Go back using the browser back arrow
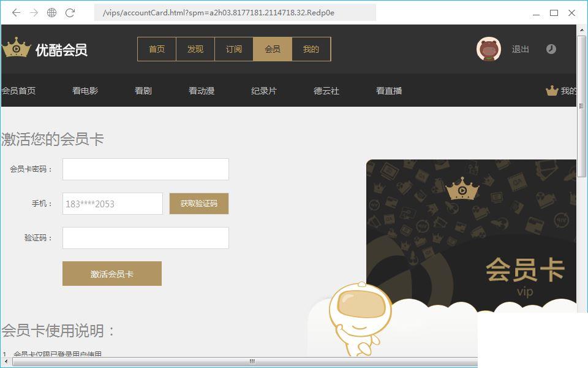The height and width of the screenshot is (368, 588). click(16, 13)
